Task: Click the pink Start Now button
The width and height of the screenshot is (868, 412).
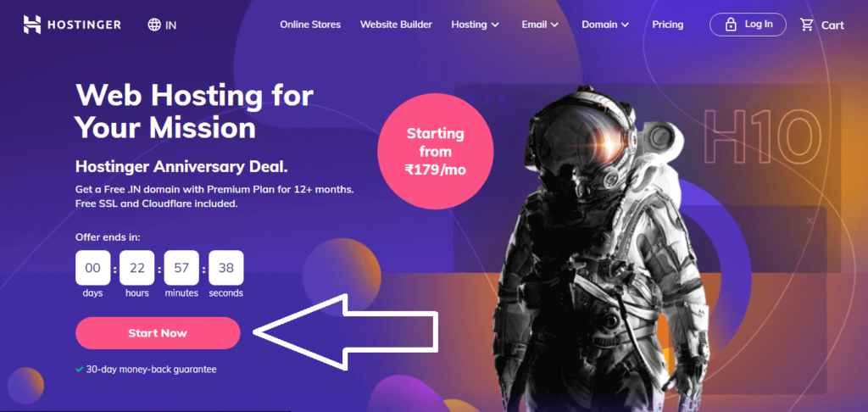Action: pyautogui.click(x=158, y=333)
